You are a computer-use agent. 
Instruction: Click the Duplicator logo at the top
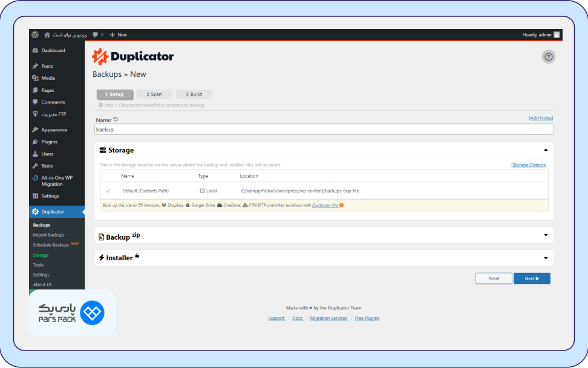tap(131, 56)
